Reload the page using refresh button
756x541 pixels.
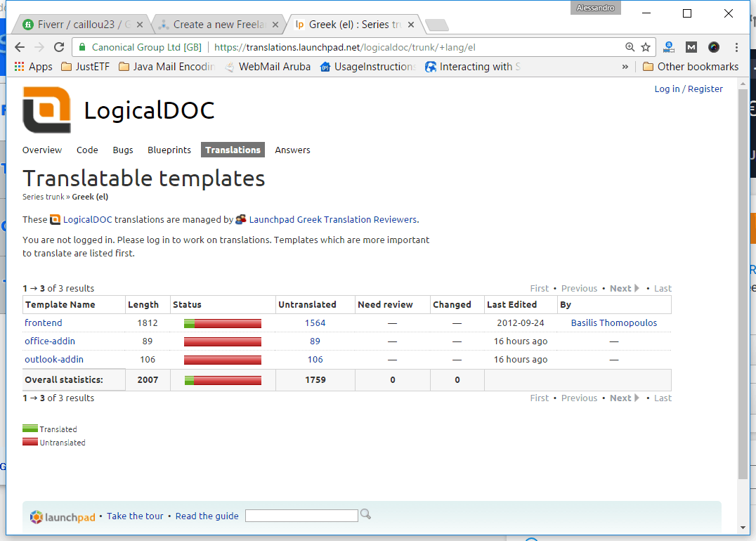59,47
